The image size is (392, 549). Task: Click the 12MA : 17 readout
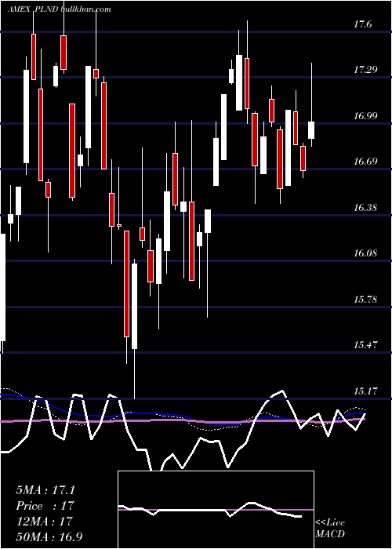[44, 522]
